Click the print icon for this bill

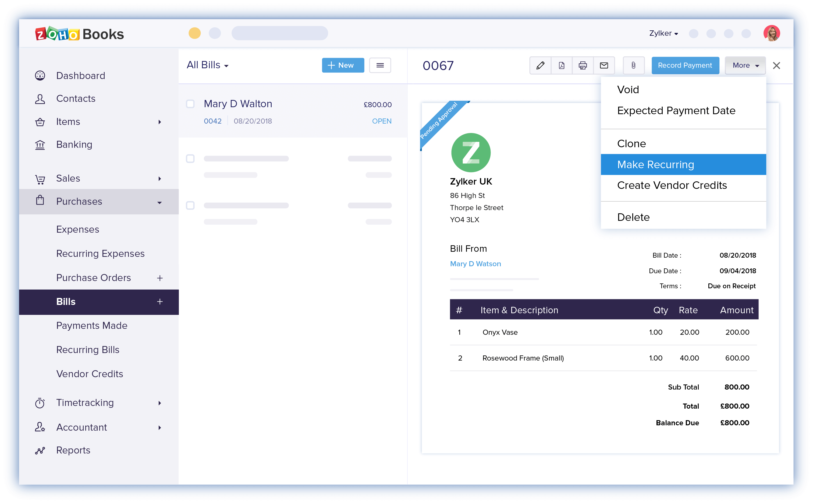pos(583,65)
